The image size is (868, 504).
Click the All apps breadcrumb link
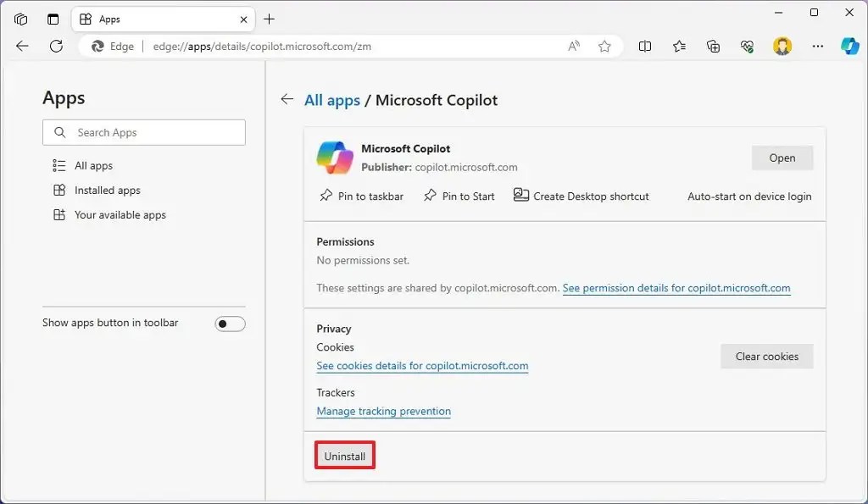[332, 100]
